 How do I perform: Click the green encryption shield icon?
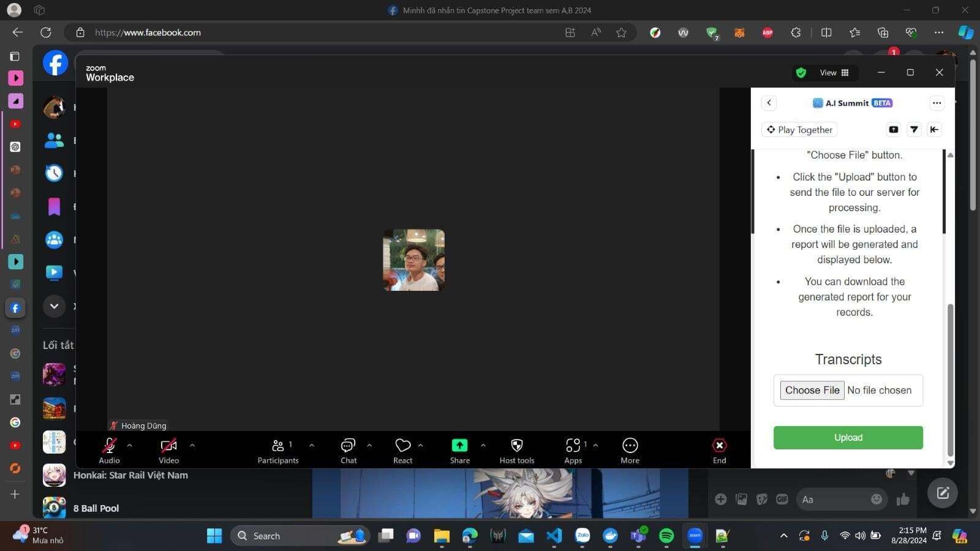click(801, 73)
